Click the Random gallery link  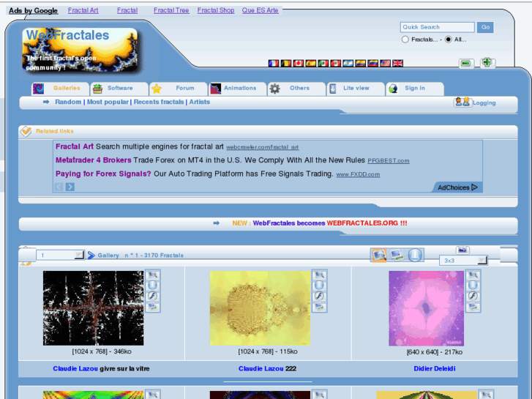tap(68, 102)
